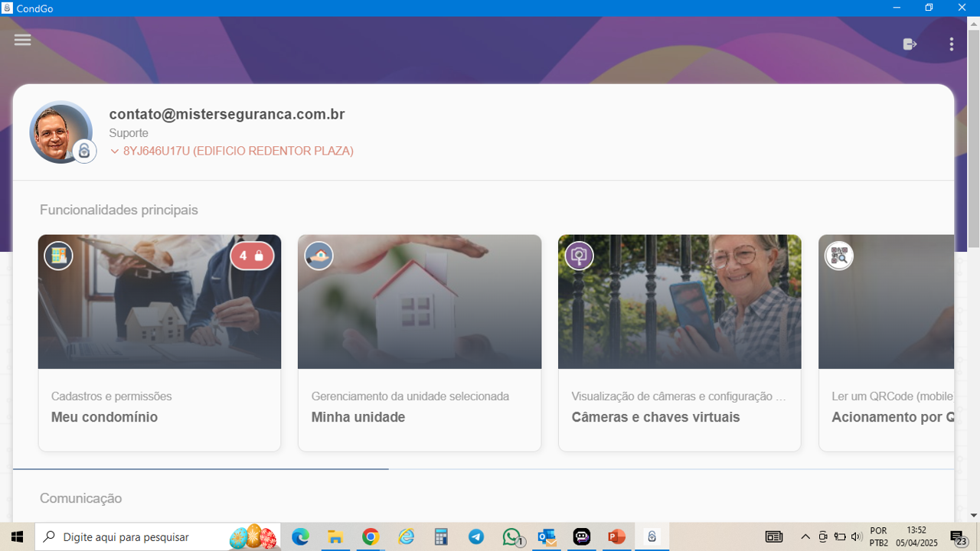Image resolution: width=980 pixels, height=551 pixels.
Task: Click Gerenciamento da unidade selecionada text
Action: pos(410,396)
